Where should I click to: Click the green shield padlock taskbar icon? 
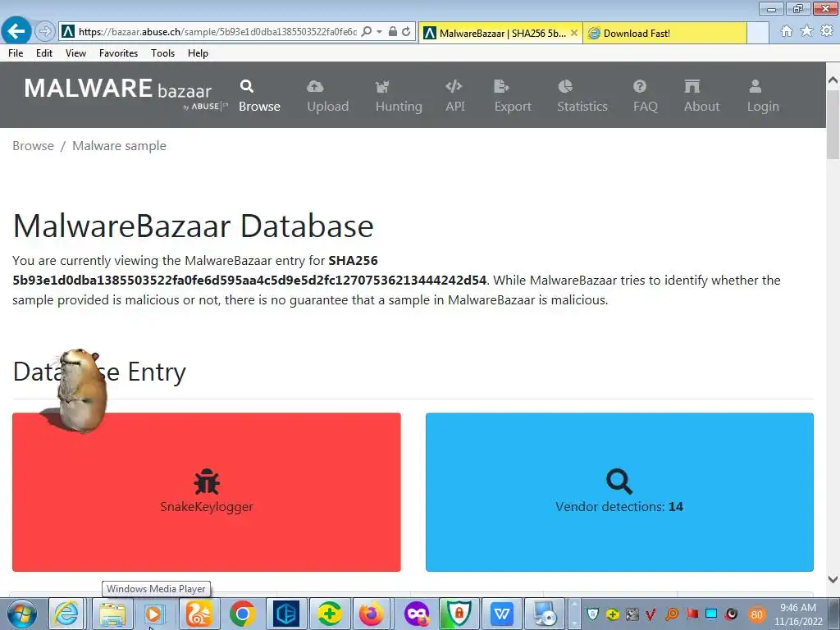point(459,614)
